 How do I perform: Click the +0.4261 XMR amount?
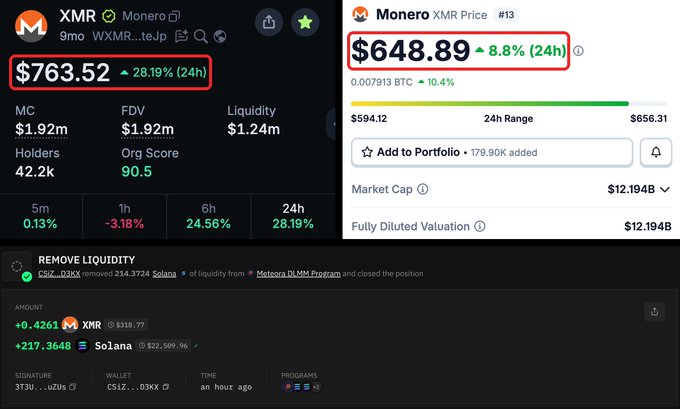(37, 325)
